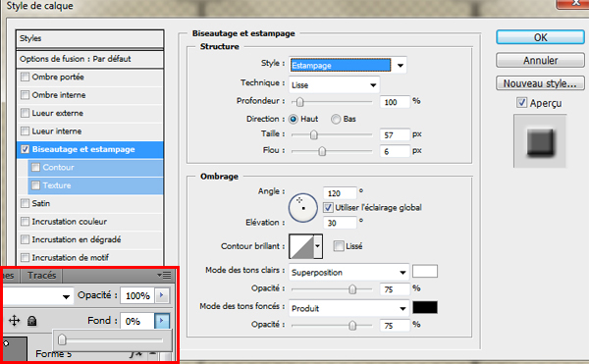Enable the Texture sub-option checkbox
Screen dimensions: 589x364
pos(35,185)
